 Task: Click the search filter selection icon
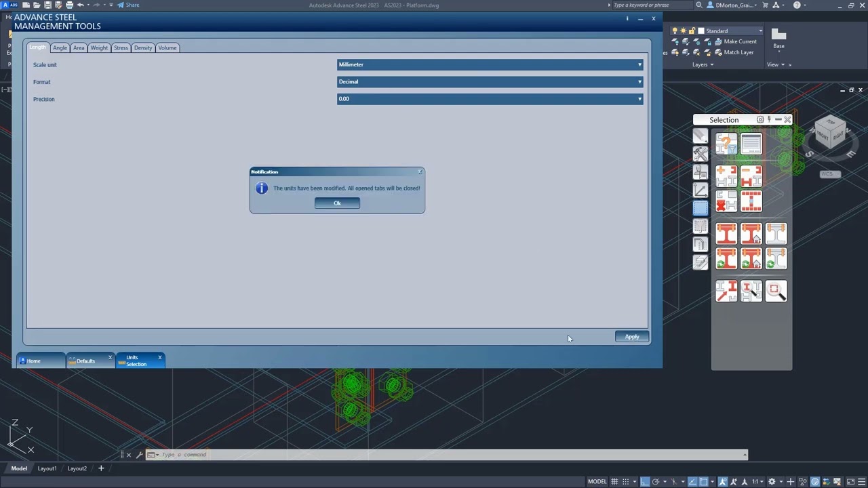pyautogui.click(x=726, y=144)
